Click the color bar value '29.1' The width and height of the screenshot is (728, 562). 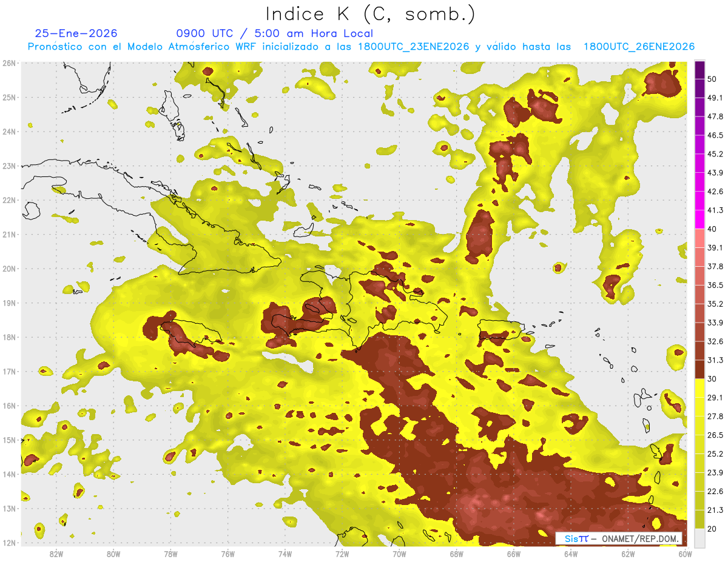(x=715, y=398)
